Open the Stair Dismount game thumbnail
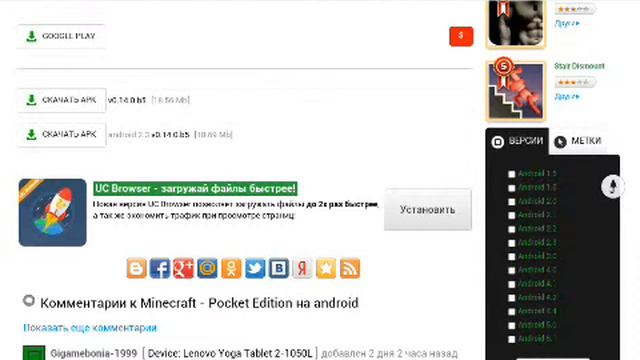 (516, 91)
